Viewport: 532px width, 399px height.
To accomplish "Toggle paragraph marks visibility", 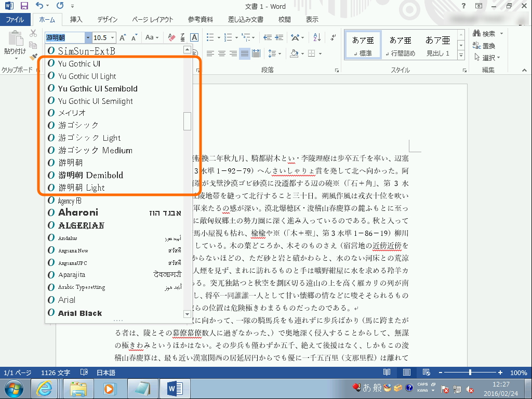I will tap(332, 37).
